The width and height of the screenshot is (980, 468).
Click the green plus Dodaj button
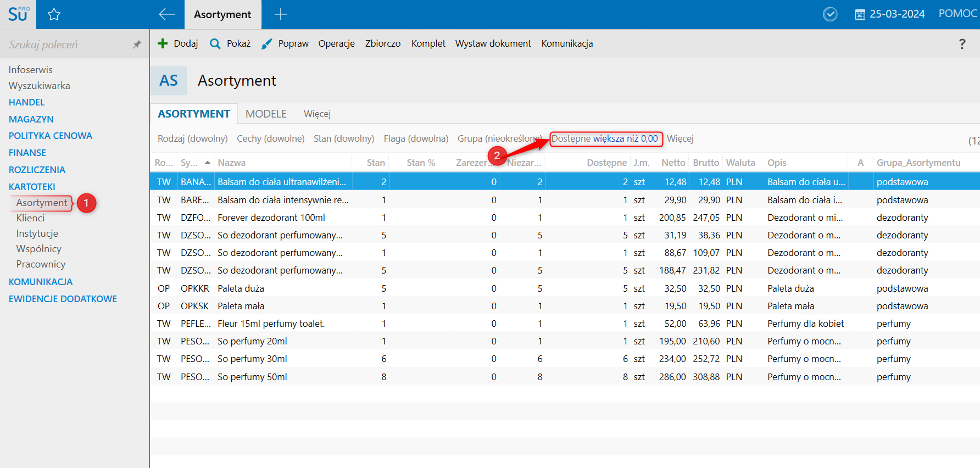pyautogui.click(x=177, y=43)
